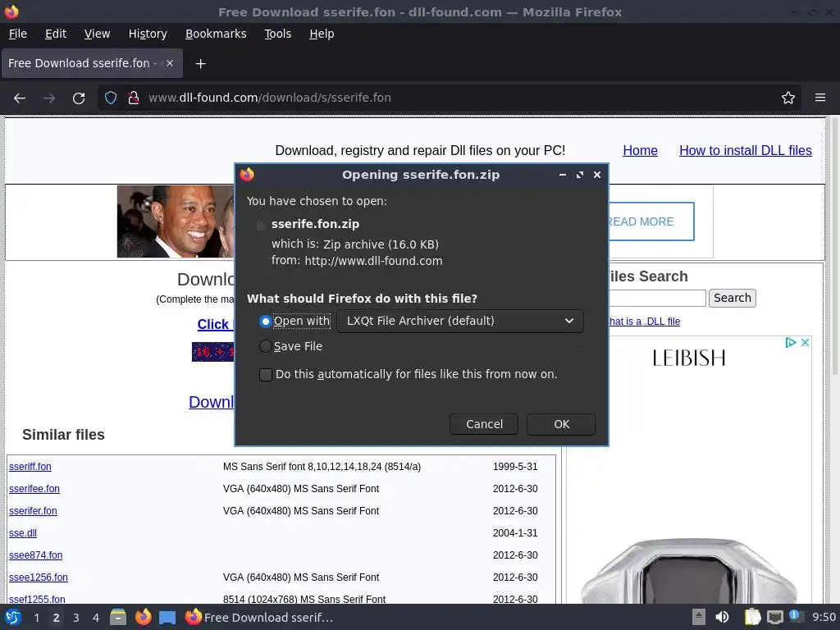Open the History menu

point(148,34)
